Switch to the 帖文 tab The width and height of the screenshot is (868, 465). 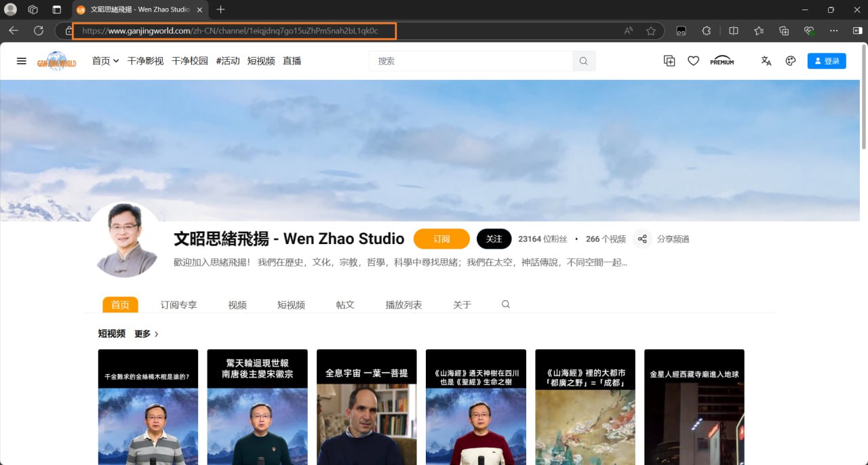pyautogui.click(x=345, y=305)
